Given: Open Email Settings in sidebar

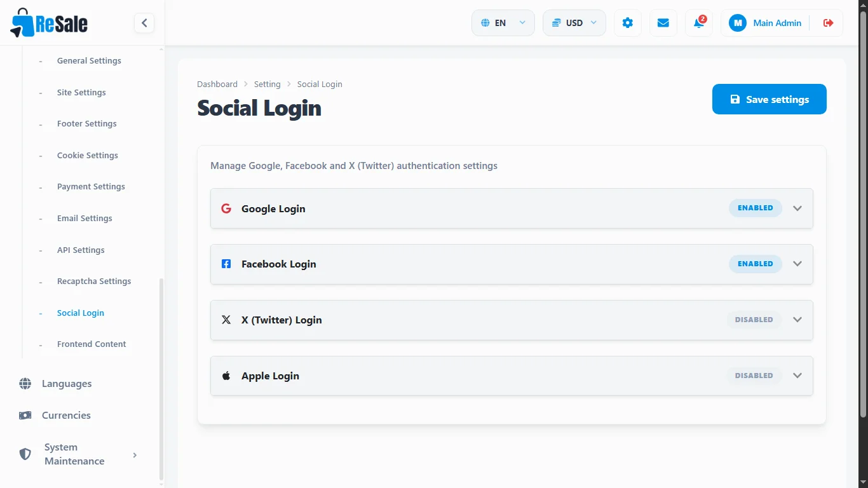Looking at the screenshot, I should (85, 219).
